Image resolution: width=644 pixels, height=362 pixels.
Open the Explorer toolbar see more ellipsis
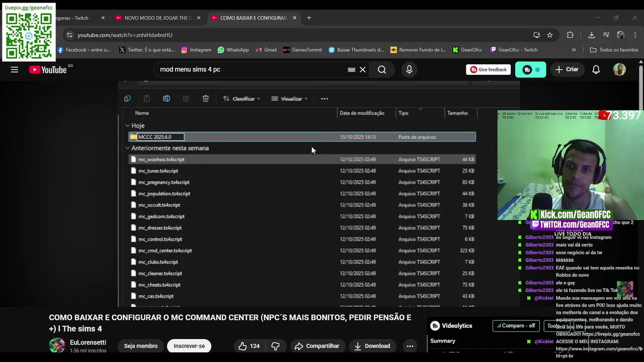click(325, 99)
